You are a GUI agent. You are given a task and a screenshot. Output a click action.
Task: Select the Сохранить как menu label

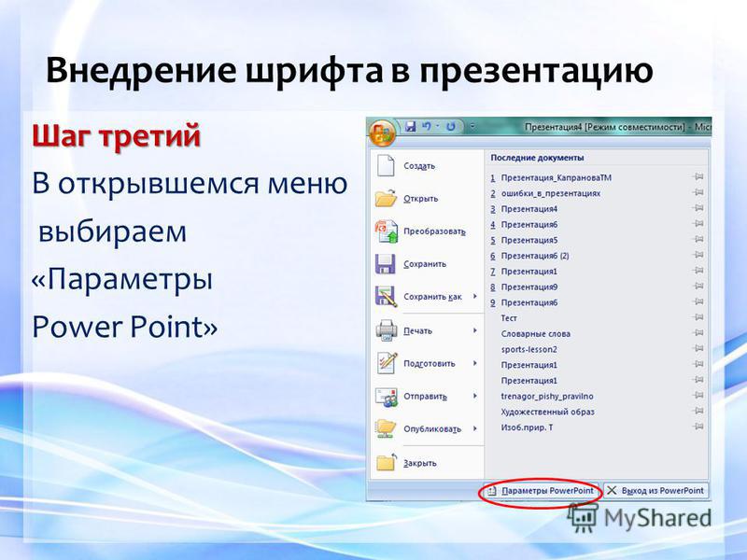432,297
